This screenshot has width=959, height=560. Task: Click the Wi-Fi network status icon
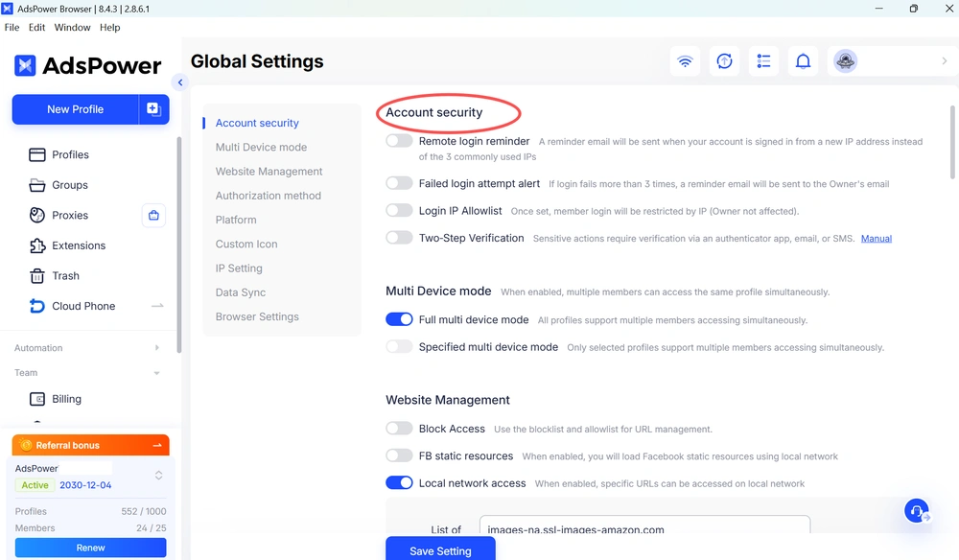(685, 61)
